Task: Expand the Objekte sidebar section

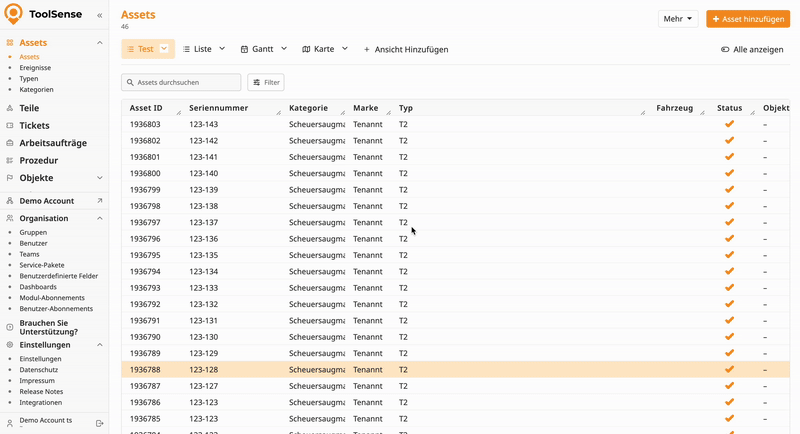Action: click(99, 178)
